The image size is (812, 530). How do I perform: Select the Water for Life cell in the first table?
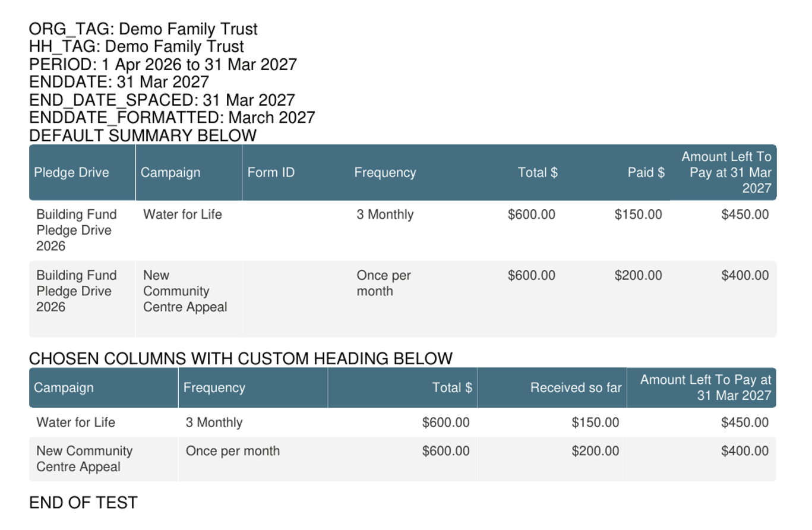click(x=183, y=214)
